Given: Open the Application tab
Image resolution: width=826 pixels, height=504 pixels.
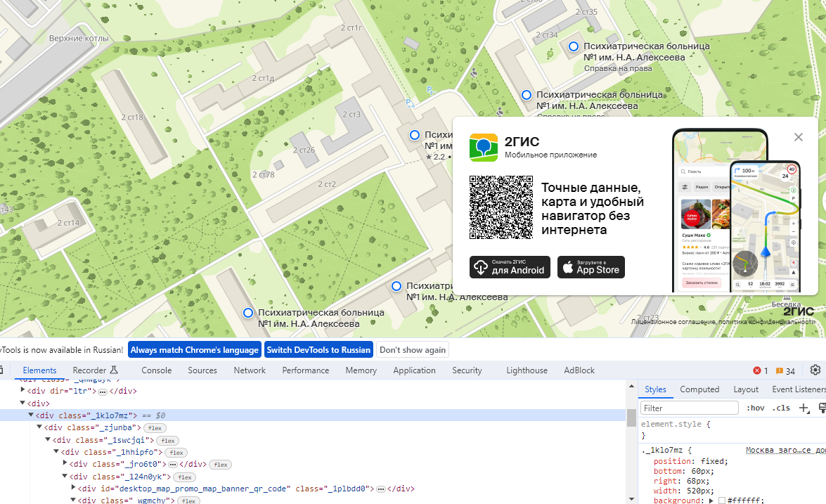Looking at the screenshot, I should (414, 370).
